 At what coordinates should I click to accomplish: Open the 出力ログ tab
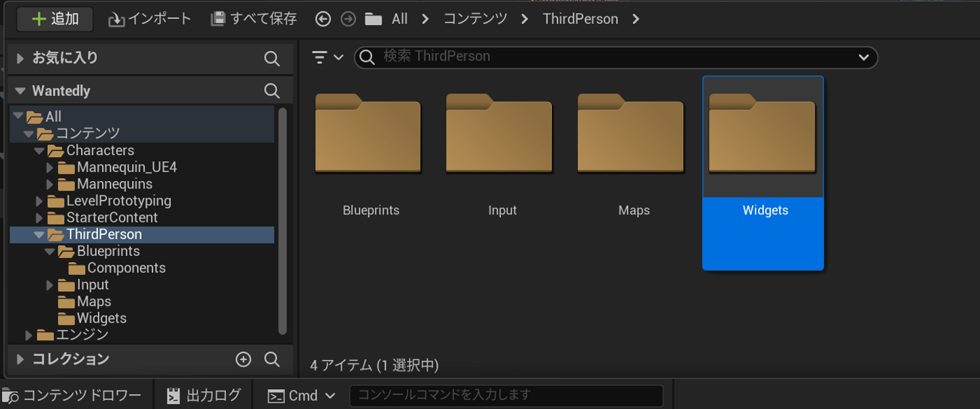click(204, 395)
